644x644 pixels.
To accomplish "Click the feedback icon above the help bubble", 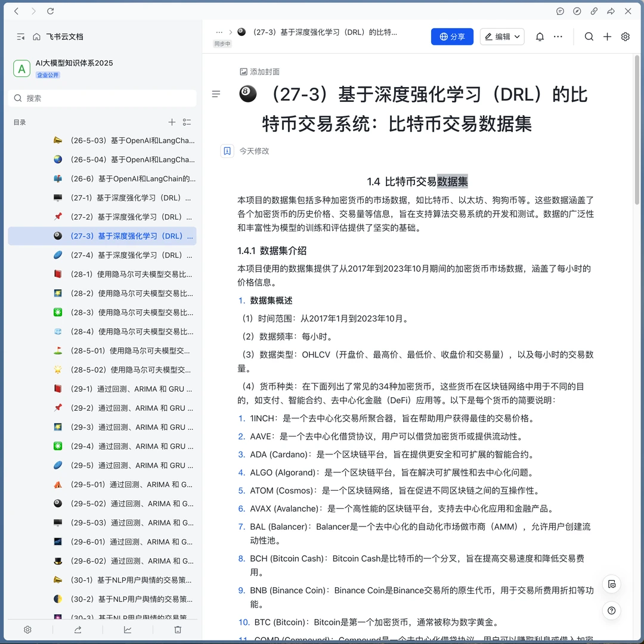I will coord(611,584).
